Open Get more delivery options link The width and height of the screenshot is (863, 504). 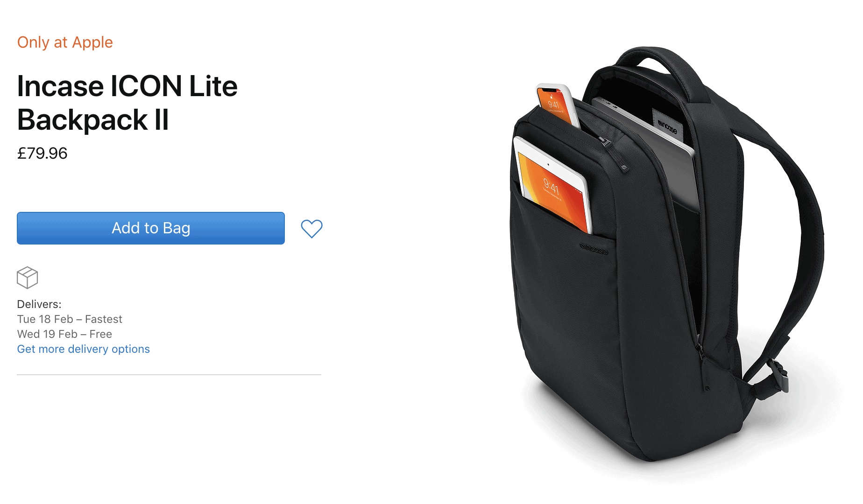pos(84,349)
